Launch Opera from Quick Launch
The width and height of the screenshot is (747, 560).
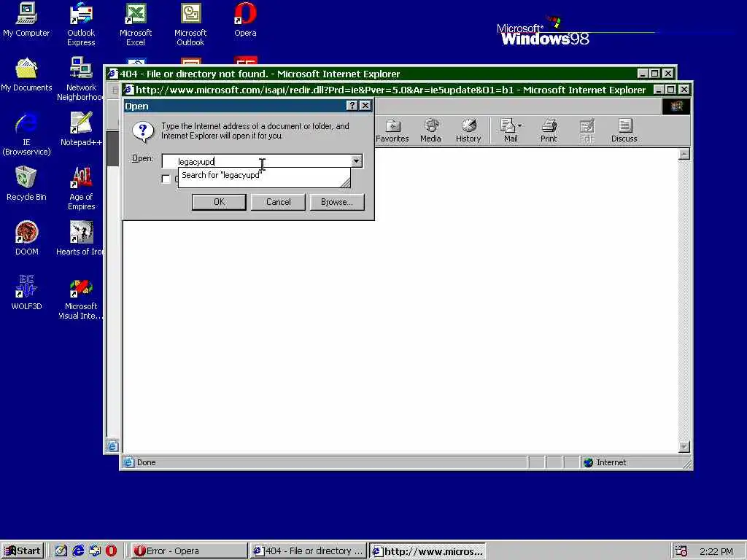[111, 551]
